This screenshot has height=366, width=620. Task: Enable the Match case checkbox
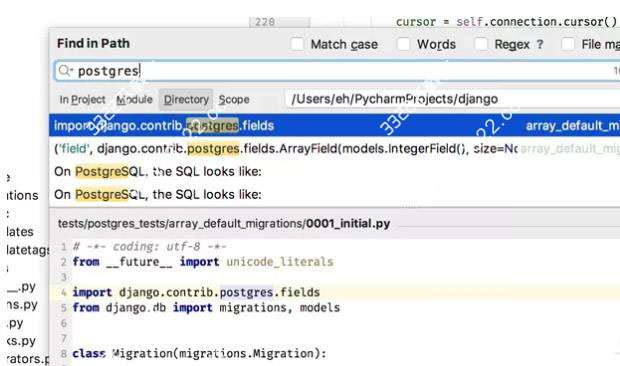(x=297, y=44)
